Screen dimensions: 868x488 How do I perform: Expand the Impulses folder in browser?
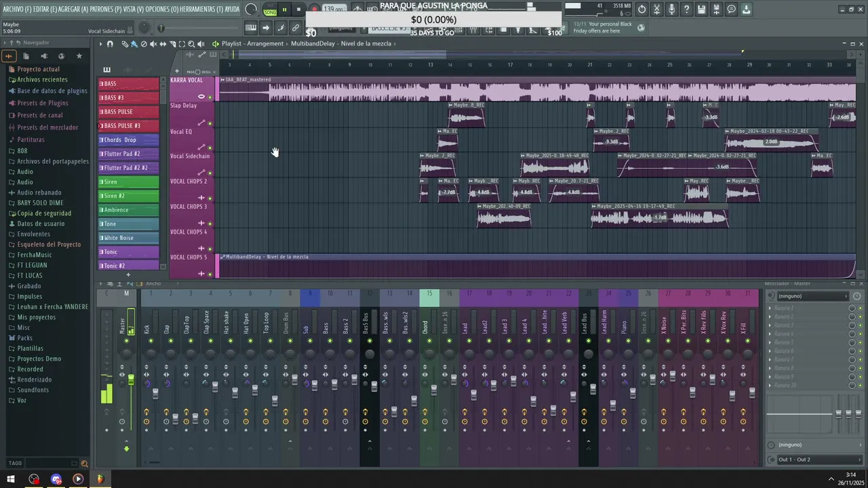click(x=29, y=296)
